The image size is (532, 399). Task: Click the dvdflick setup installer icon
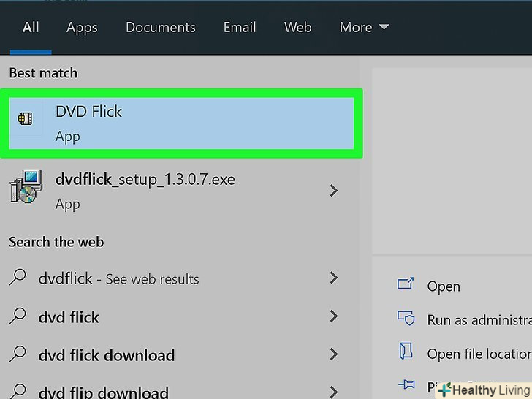26,186
